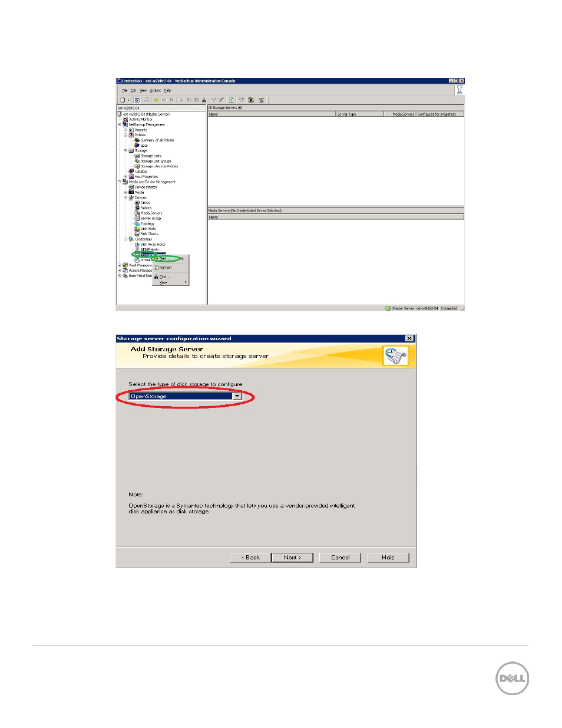Image resolution: width=562 pixels, height=728 pixels.
Task: Select the Storage Lifecycle Policies tree icon
Action: pyautogui.click(x=137, y=166)
